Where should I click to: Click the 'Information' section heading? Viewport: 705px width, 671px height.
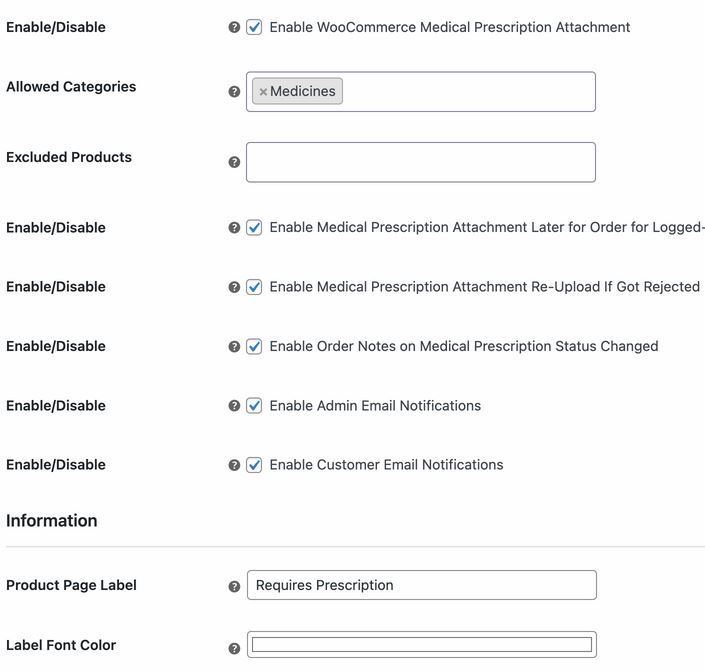click(x=52, y=521)
